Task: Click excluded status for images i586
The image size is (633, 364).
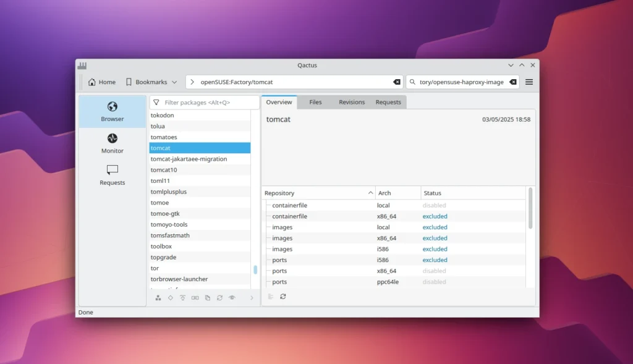Action: click(435, 249)
